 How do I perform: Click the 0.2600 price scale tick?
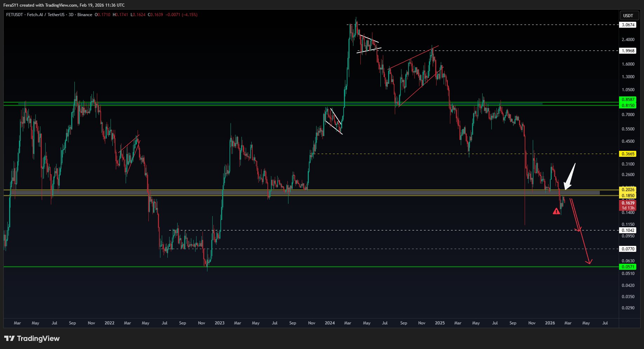point(628,175)
